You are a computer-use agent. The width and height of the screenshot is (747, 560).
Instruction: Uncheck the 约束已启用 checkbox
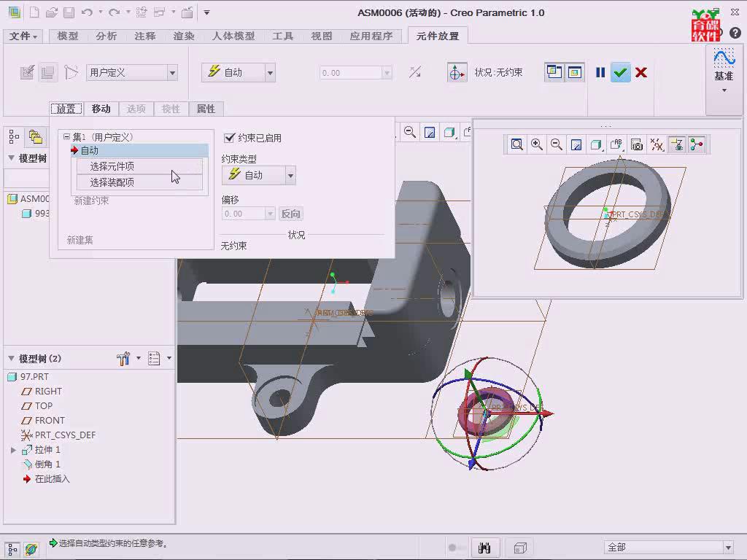pos(229,138)
